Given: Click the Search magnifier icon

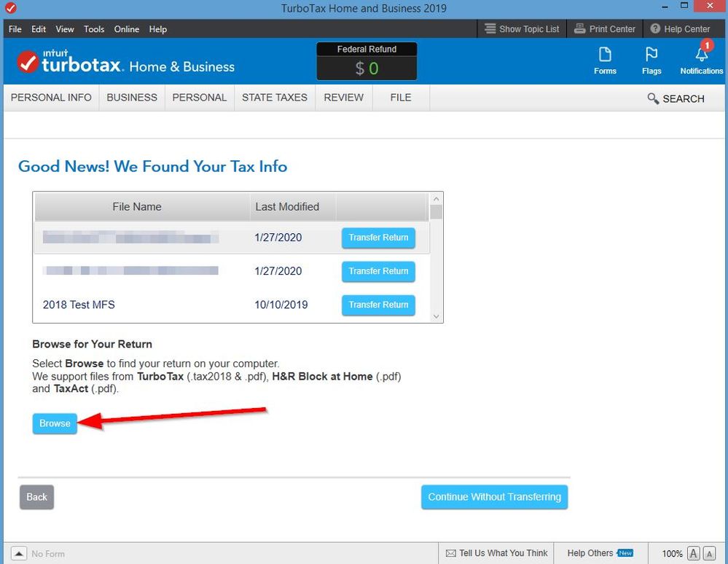Looking at the screenshot, I should [x=653, y=98].
